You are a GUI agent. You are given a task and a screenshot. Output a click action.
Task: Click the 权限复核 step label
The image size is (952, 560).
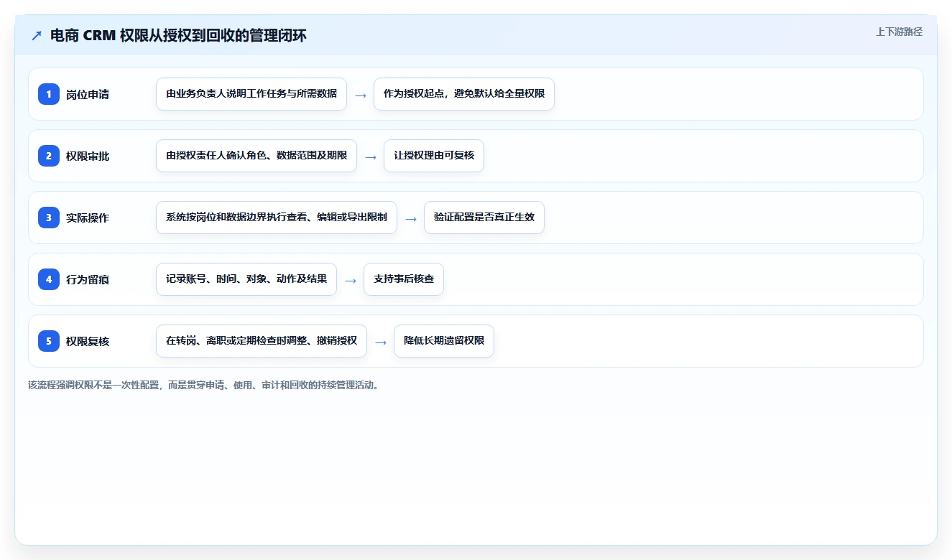click(88, 341)
